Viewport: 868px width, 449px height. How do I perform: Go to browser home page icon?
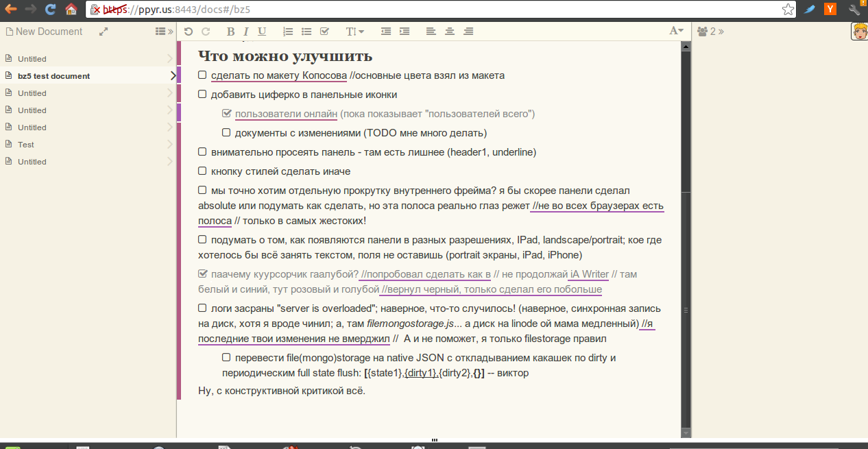click(71, 10)
